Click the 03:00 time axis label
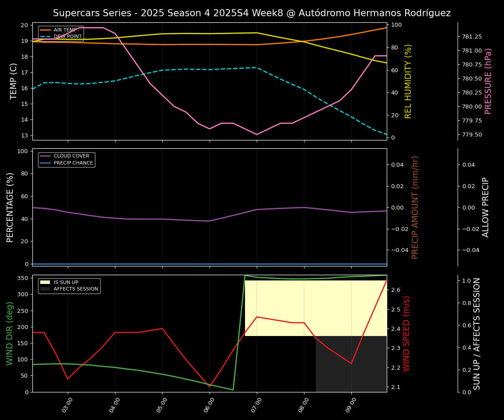The width and height of the screenshot is (504, 420). (68, 405)
